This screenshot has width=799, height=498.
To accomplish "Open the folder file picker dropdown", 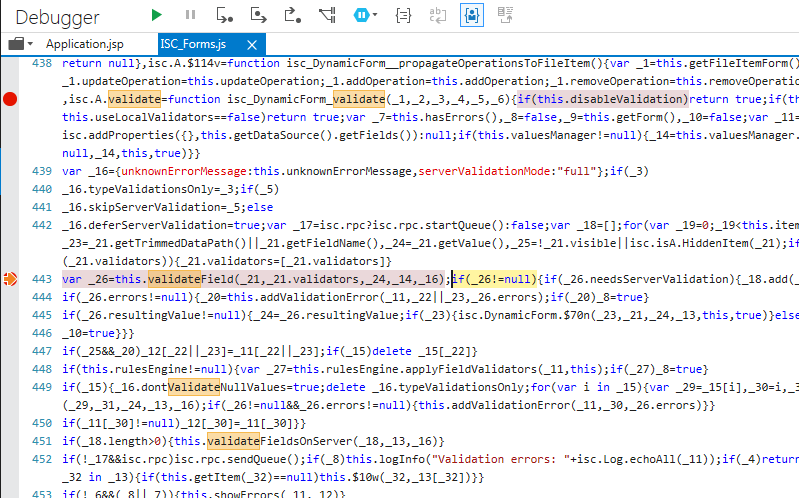I will (21, 44).
